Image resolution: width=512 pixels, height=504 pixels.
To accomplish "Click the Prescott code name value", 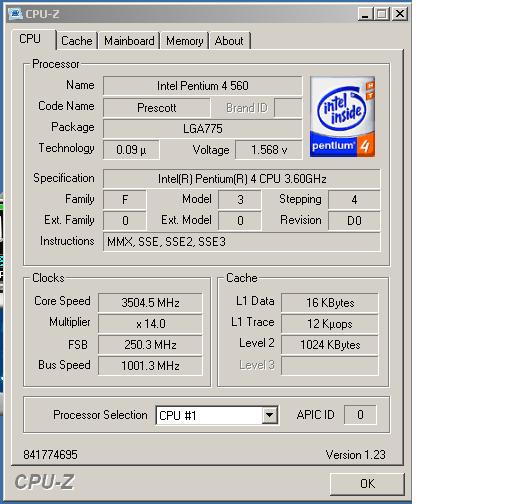I will click(157, 108).
